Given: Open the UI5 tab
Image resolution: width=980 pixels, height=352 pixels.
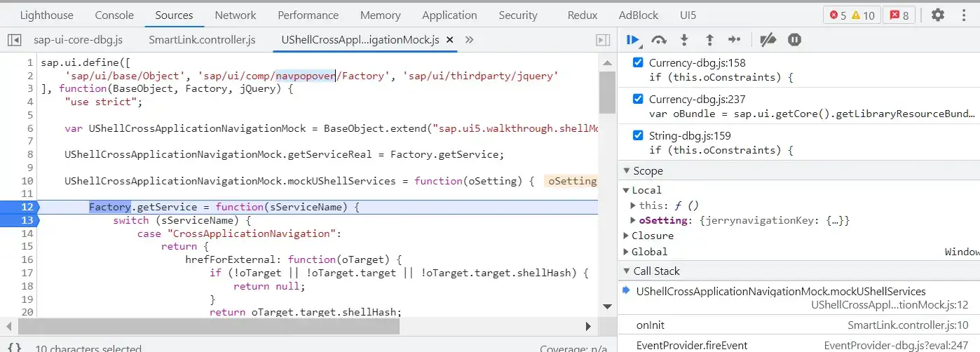Looking at the screenshot, I should (x=688, y=15).
